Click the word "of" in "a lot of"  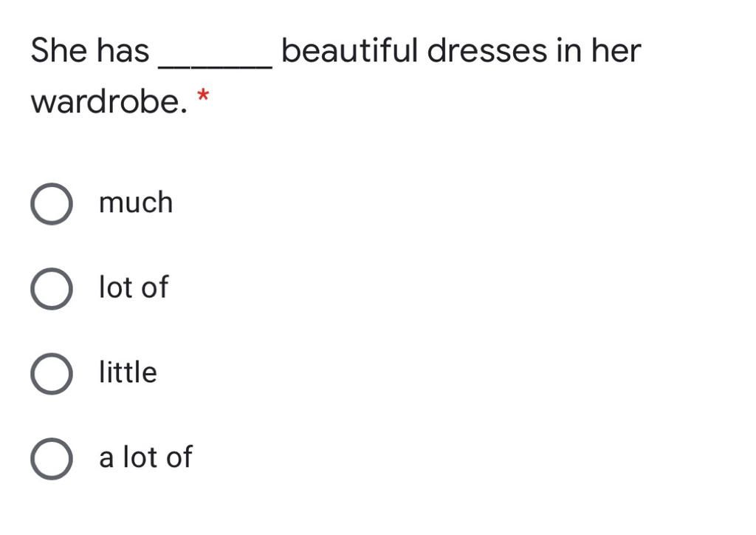tap(179, 457)
